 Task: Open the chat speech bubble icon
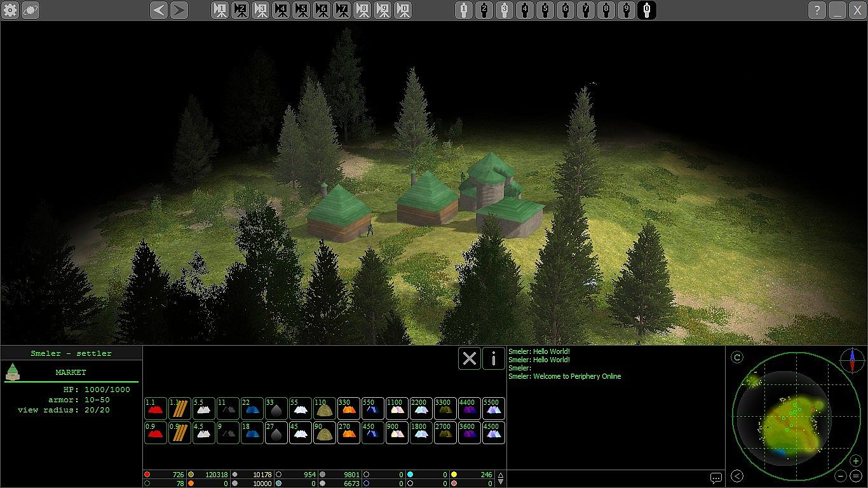[x=716, y=478]
